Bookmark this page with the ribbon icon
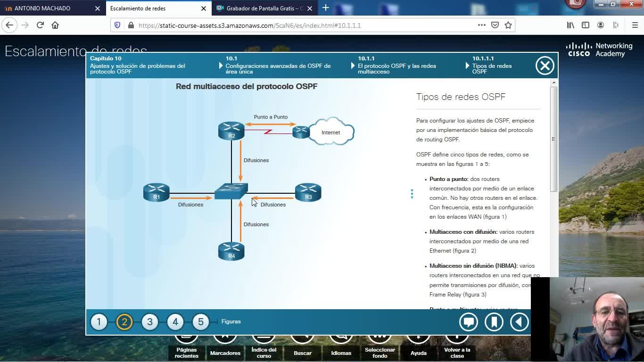 tap(494, 322)
